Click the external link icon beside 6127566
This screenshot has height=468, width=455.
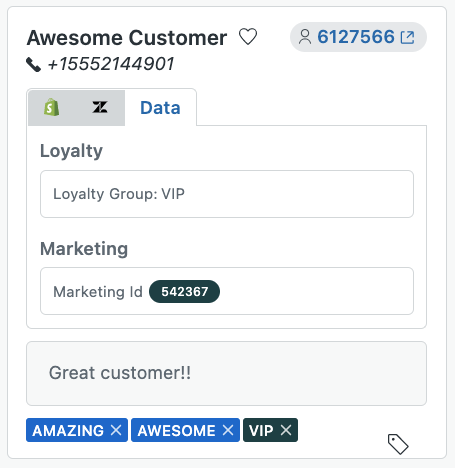407,37
